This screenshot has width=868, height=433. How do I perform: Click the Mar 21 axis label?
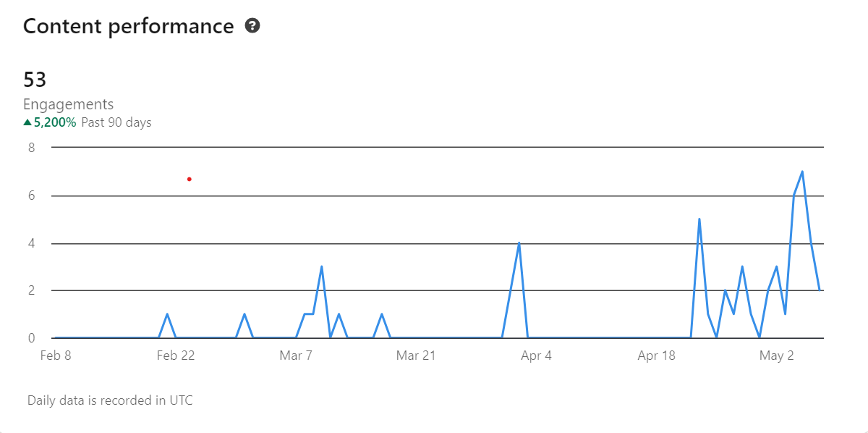coord(416,356)
